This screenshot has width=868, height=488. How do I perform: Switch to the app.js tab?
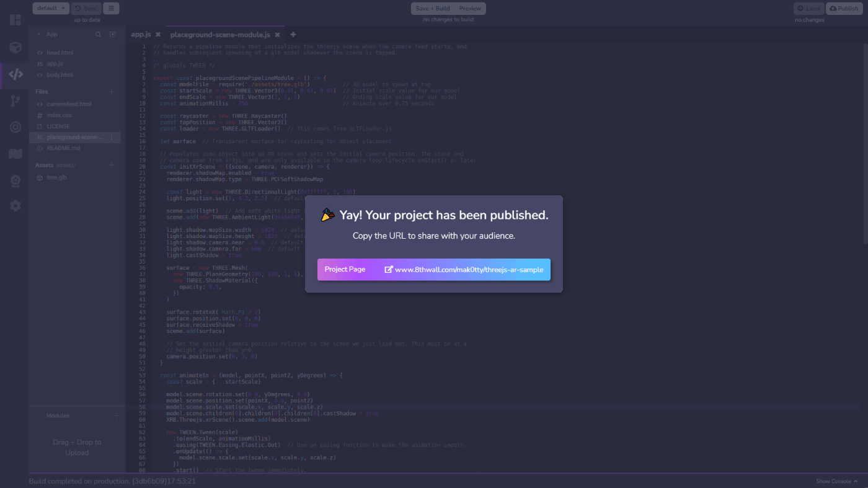[141, 35]
